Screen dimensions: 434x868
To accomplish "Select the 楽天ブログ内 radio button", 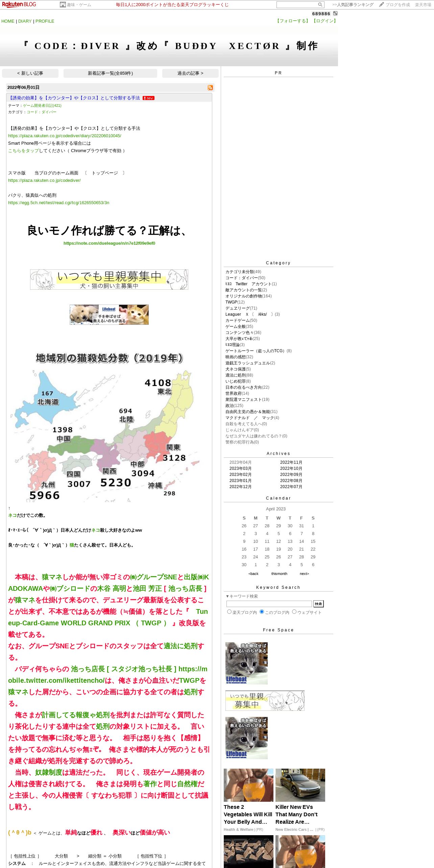I will pos(230,611).
